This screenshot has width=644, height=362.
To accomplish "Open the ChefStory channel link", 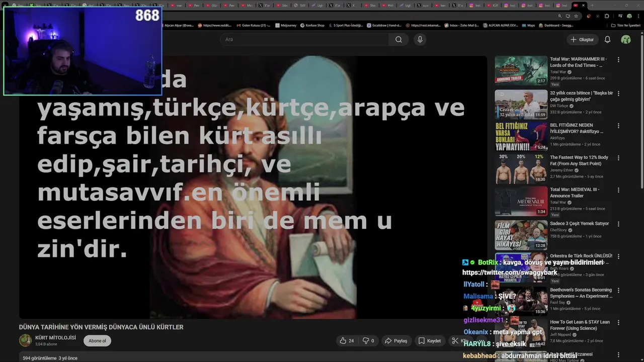I will 559,230.
